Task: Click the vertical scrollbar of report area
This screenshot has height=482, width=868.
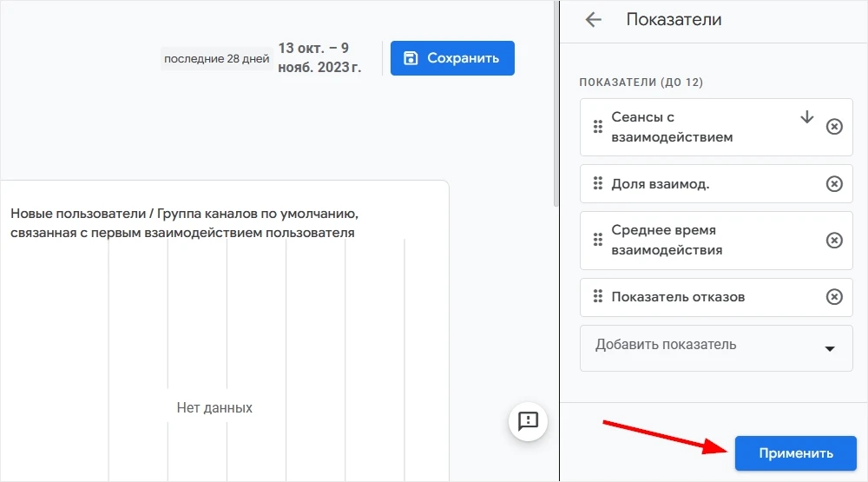Action: [x=556, y=104]
